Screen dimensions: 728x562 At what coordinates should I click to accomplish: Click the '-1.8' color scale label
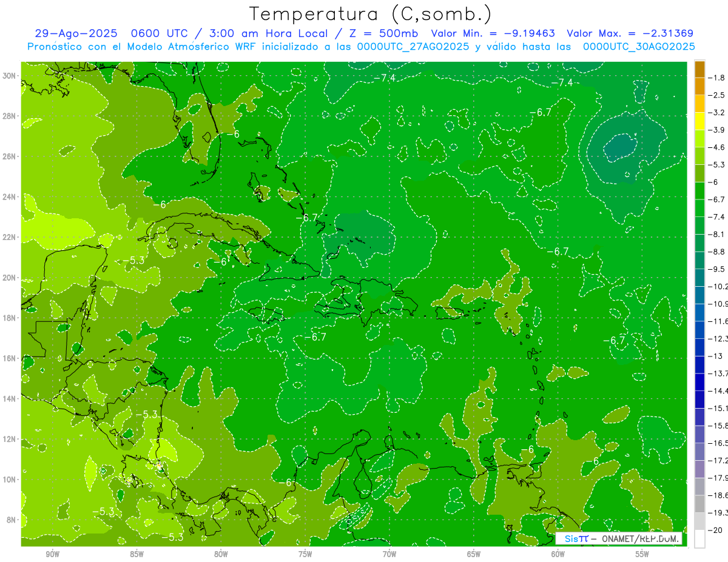click(717, 78)
